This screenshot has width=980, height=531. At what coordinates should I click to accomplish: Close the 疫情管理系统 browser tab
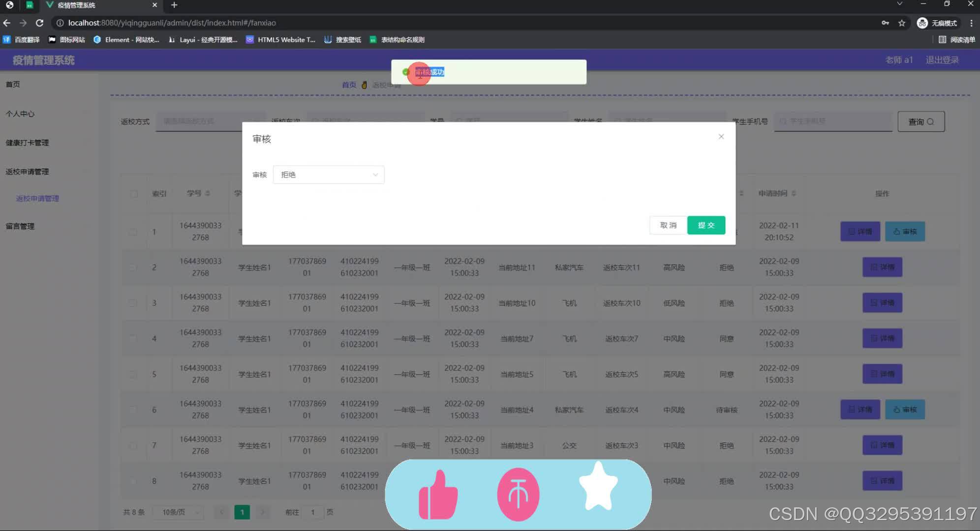click(154, 5)
